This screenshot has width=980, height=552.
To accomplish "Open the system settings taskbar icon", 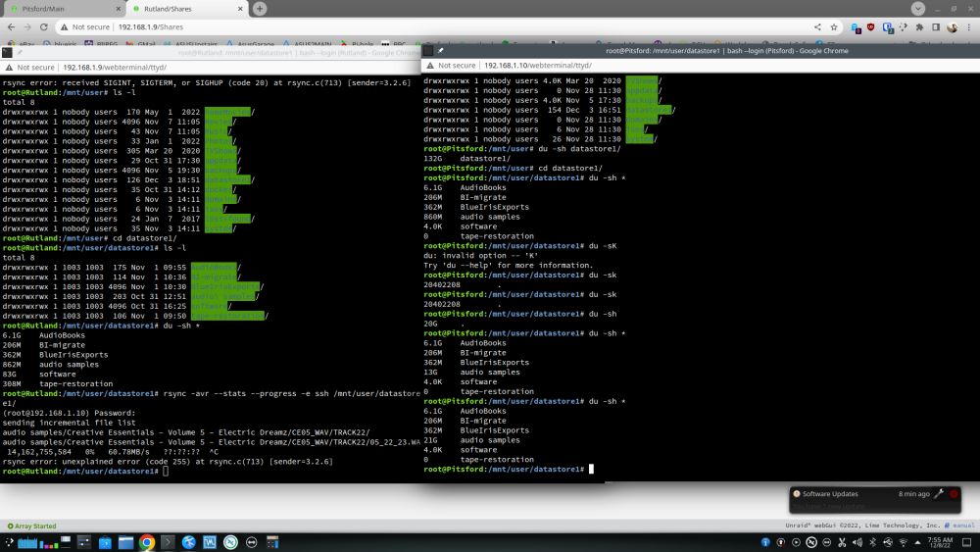I will pyautogui.click(x=83, y=542).
